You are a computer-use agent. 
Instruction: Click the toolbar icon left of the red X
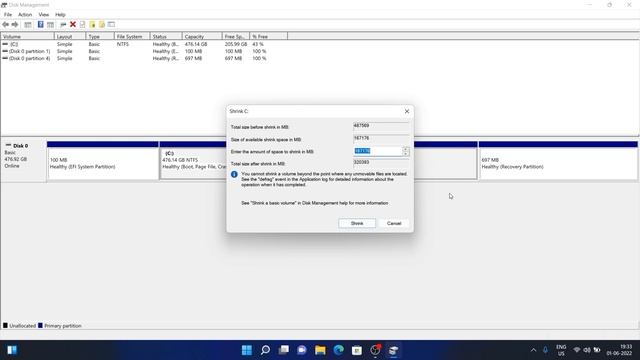(63, 24)
